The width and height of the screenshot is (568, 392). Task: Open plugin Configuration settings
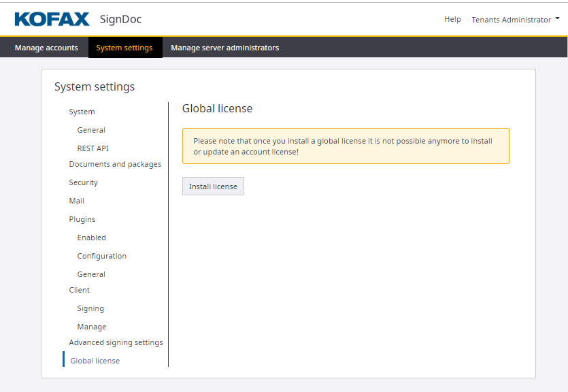[x=101, y=256]
